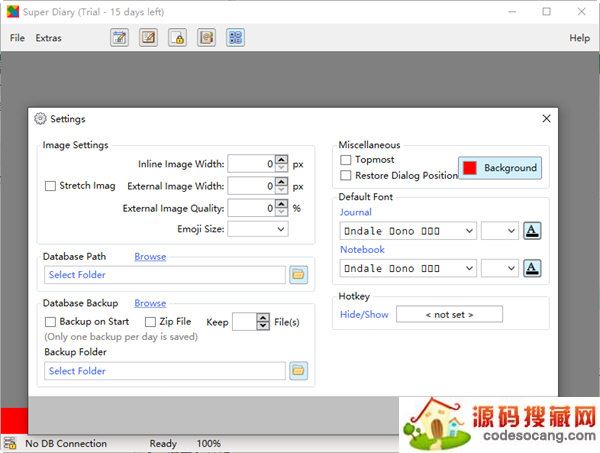Click the Journal font color icon
Viewport: 600px width, 453px height.
point(533,231)
